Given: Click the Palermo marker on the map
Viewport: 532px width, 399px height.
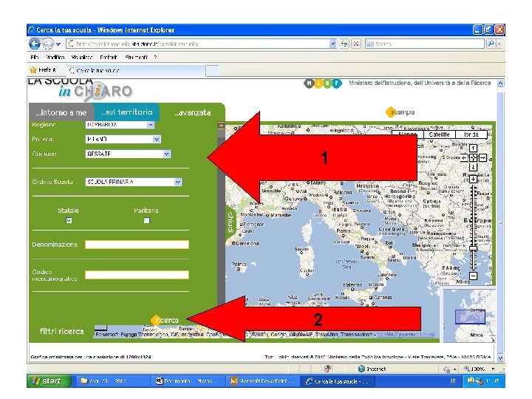Looking at the screenshot, I should click(352, 289).
